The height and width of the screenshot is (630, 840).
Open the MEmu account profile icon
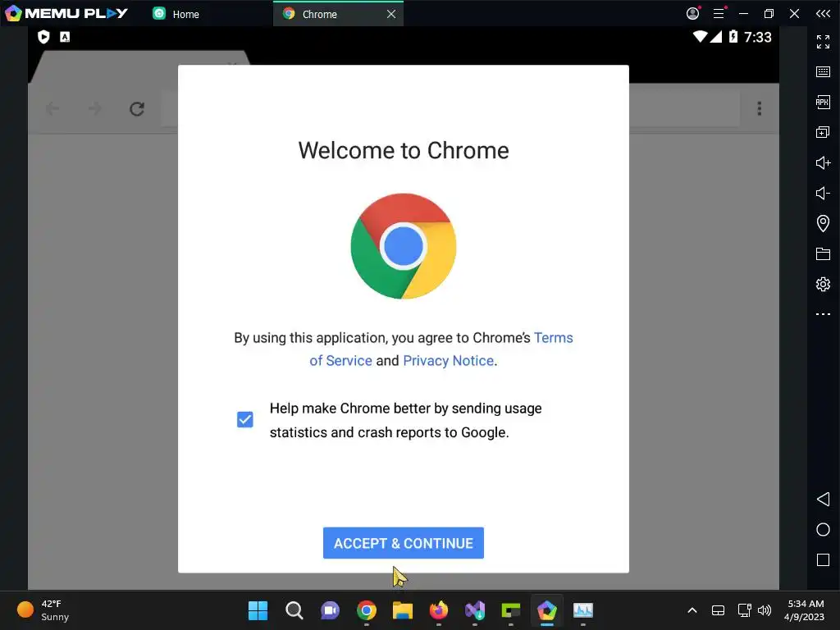click(692, 13)
